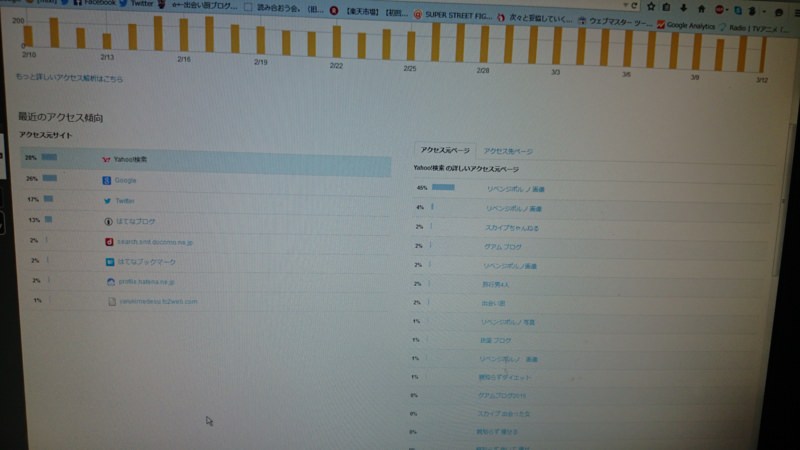Click the Google icon in referrer list

106,180
